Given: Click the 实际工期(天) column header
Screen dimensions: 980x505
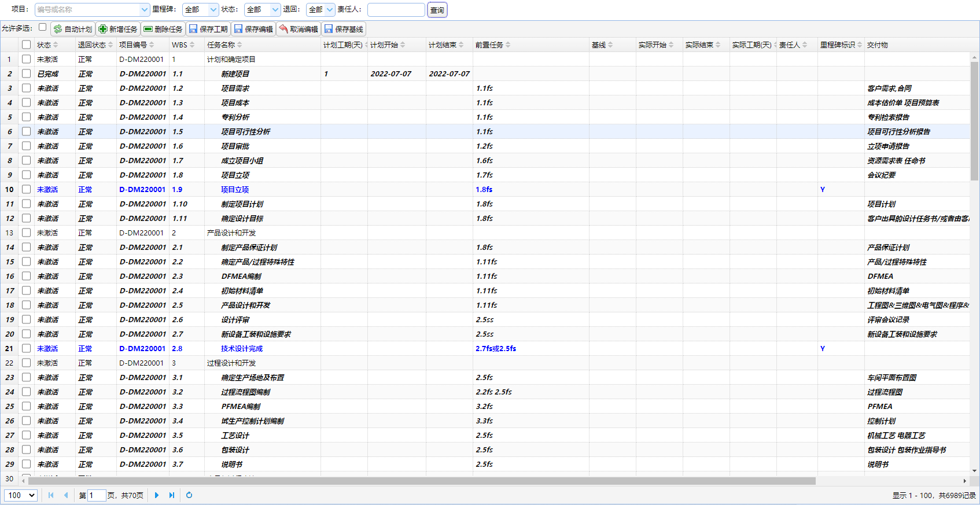Looking at the screenshot, I should coord(753,45).
